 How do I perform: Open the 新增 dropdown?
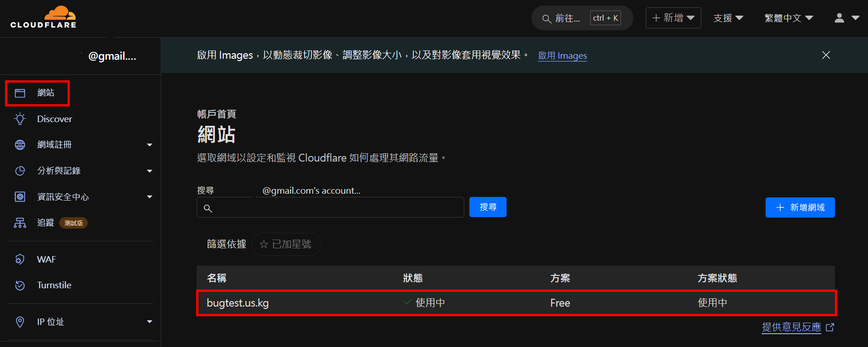(x=673, y=18)
